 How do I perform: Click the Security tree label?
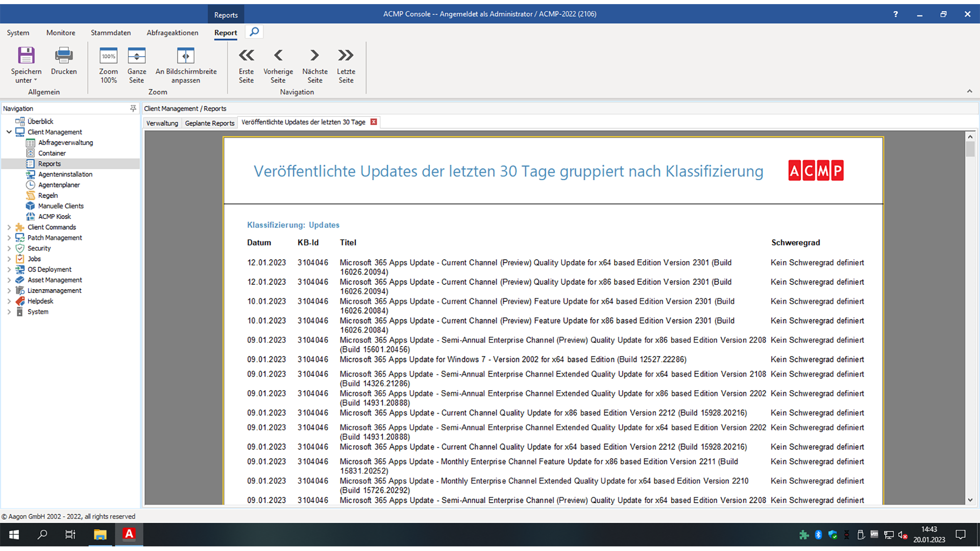point(39,248)
